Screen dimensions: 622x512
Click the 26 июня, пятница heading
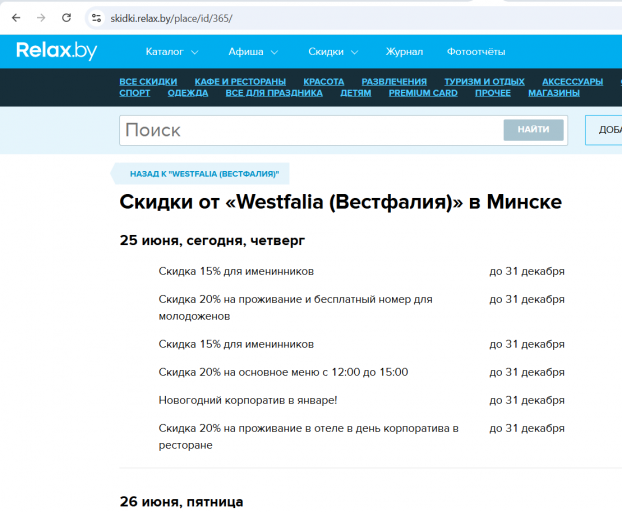tap(181, 502)
